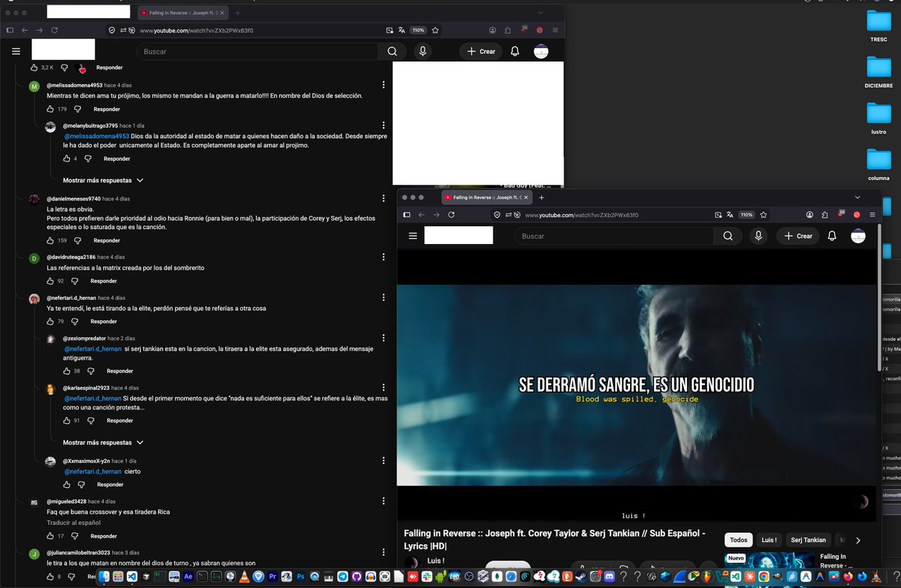Screen dimensions: 901x588
Task: Open hamburger menu in back YouTube window
Action: [16, 51]
